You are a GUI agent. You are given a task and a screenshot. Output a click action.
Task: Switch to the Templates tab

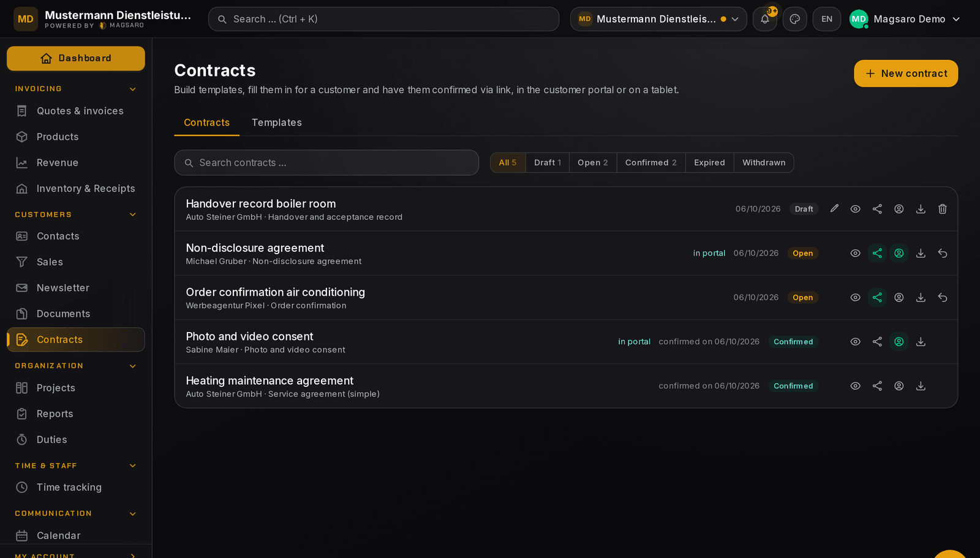(x=277, y=123)
